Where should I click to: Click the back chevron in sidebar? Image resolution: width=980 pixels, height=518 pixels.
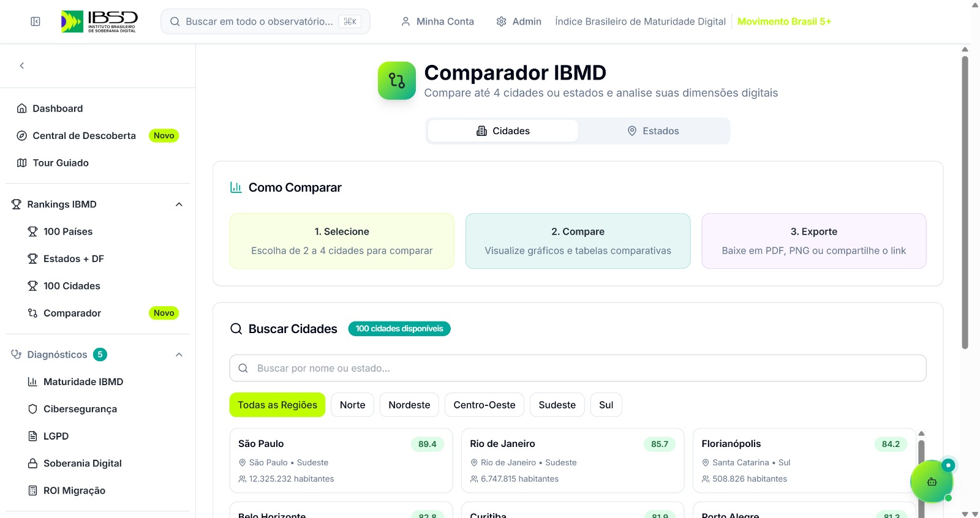22,66
